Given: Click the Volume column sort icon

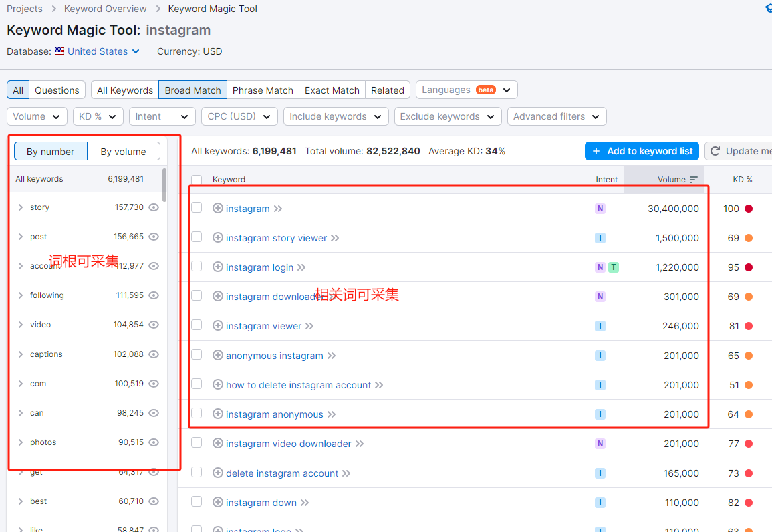Looking at the screenshot, I should [694, 180].
